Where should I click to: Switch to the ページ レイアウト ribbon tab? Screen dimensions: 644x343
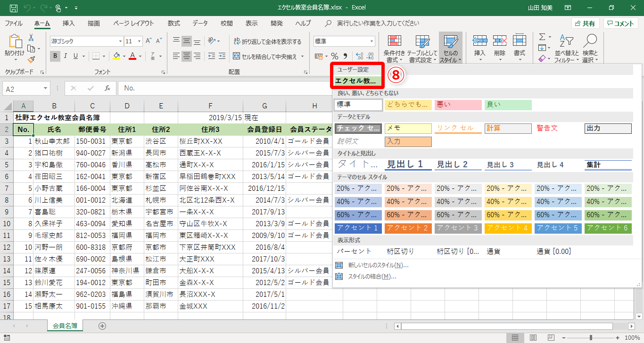133,23
